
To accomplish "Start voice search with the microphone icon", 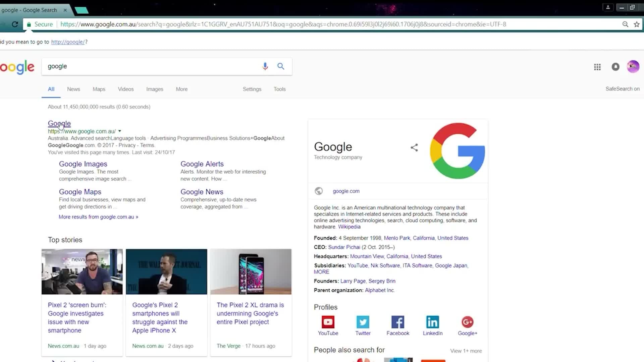I will pos(265,66).
